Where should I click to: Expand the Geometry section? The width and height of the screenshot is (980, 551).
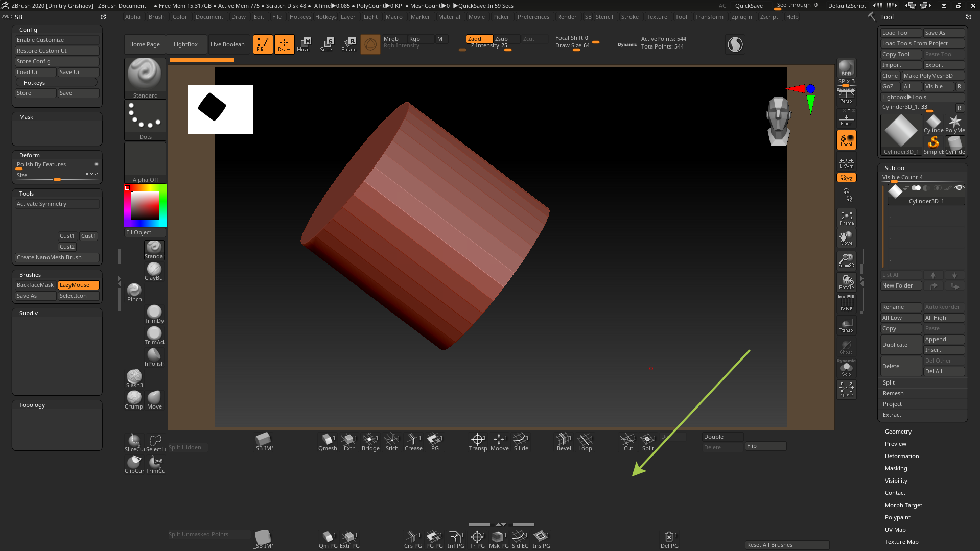coord(898,431)
